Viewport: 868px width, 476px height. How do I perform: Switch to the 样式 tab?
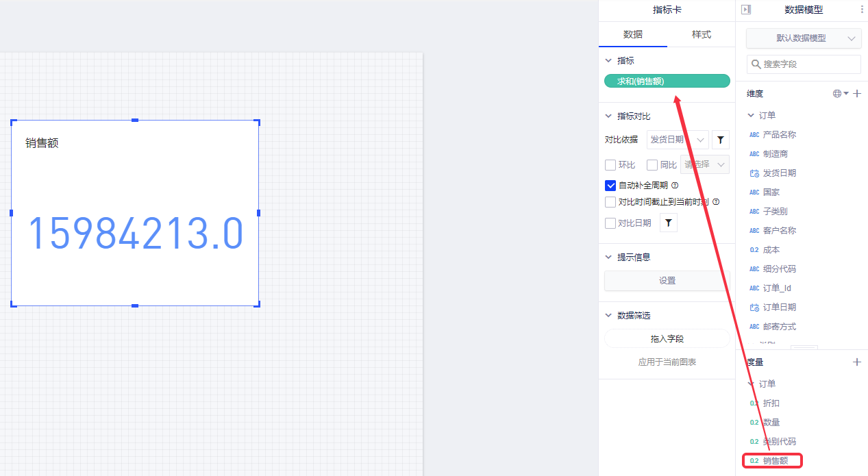(x=701, y=34)
